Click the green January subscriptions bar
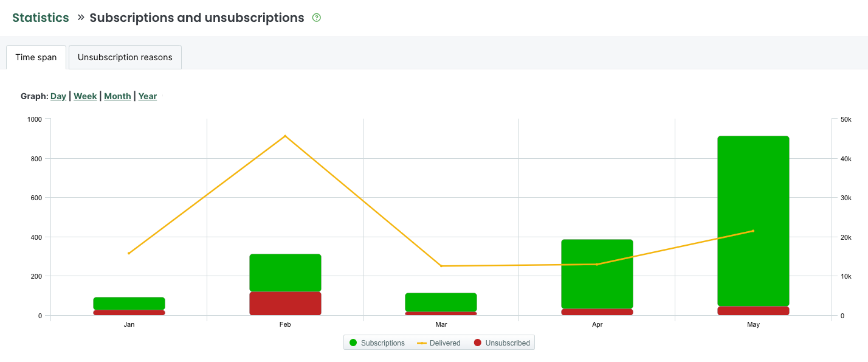The width and height of the screenshot is (868, 362). (129, 303)
